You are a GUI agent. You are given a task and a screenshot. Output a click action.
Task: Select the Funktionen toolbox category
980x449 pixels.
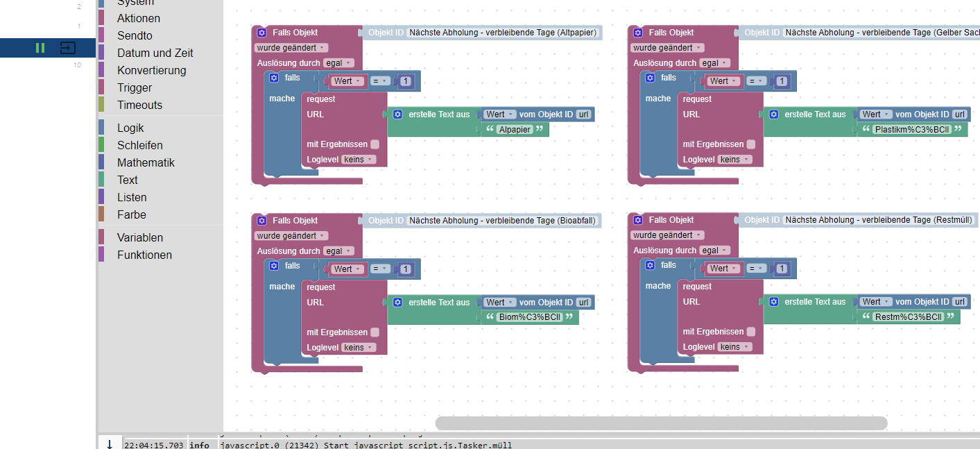pyautogui.click(x=144, y=255)
